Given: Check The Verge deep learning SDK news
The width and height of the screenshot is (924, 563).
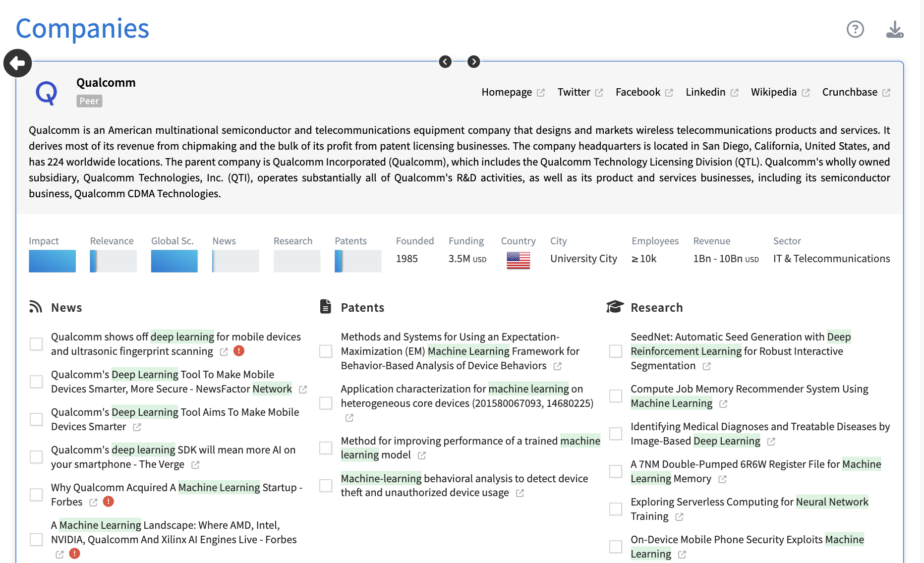Looking at the screenshot, I should point(36,457).
